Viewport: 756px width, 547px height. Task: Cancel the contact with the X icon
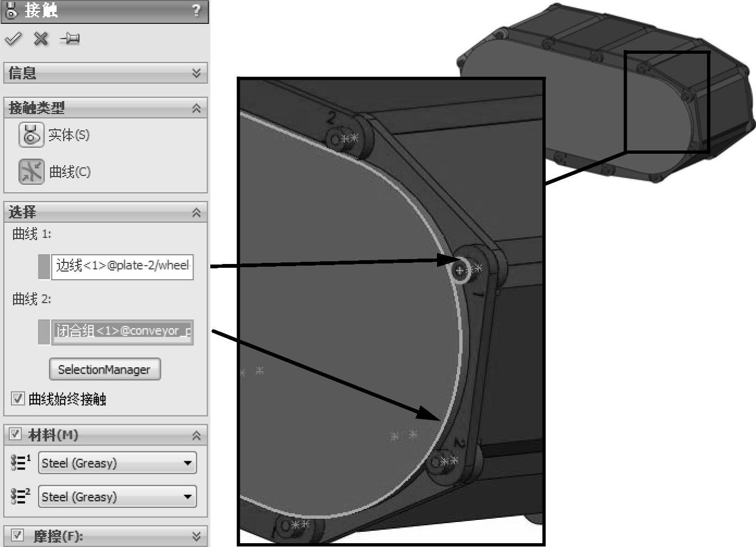pyautogui.click(x=41, y=39)
